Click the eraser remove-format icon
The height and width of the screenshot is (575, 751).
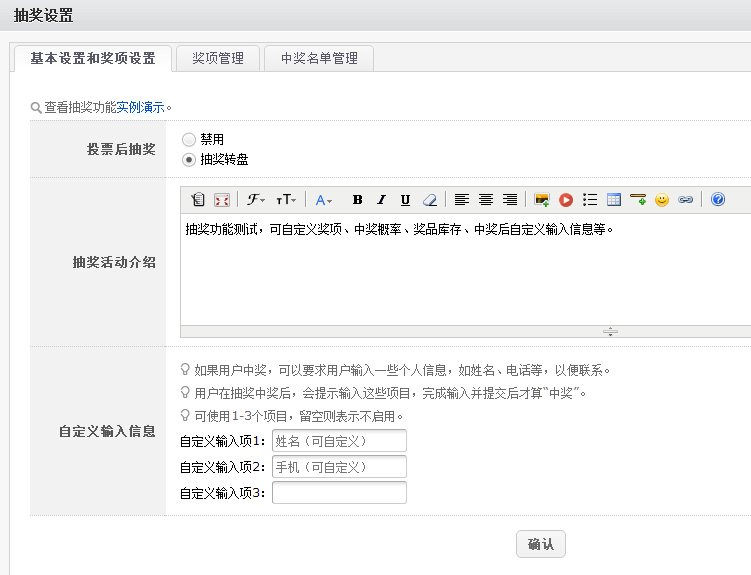pos(429,200)
